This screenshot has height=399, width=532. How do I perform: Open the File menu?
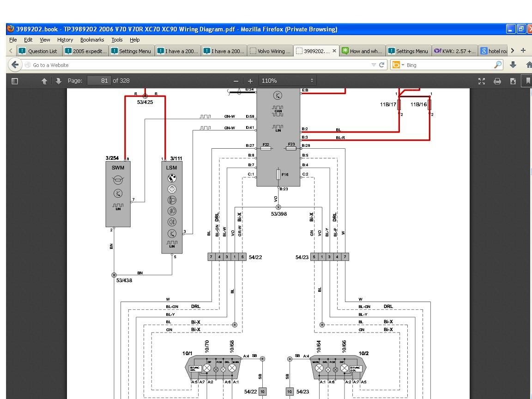pos(13,40)
